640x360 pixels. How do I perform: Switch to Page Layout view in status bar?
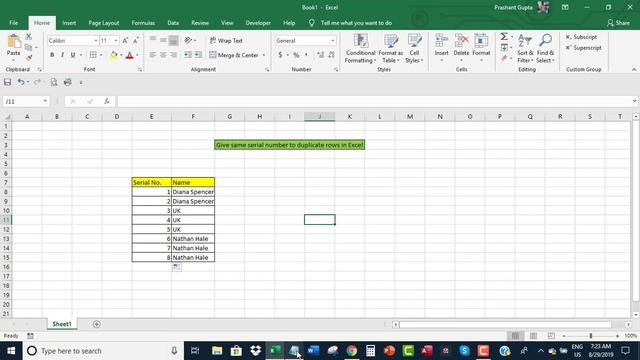point(533,336)
